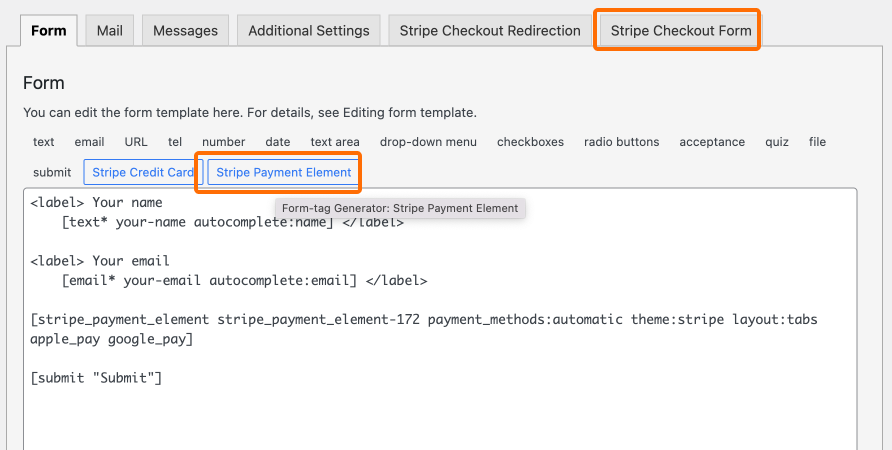The width and height of the screenshot is (892, 450).
Task: Add a radio buttons tag
Action: [x=622, y=142]
